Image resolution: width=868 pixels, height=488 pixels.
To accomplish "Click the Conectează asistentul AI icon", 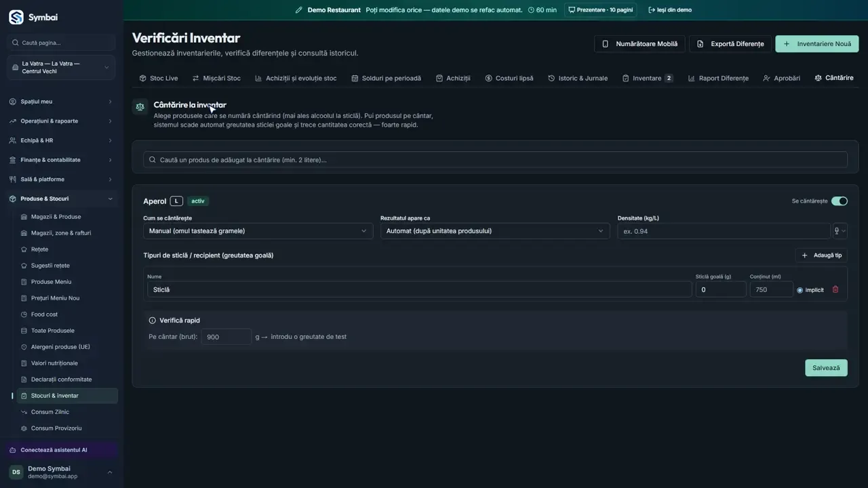I will click(13, 450).
